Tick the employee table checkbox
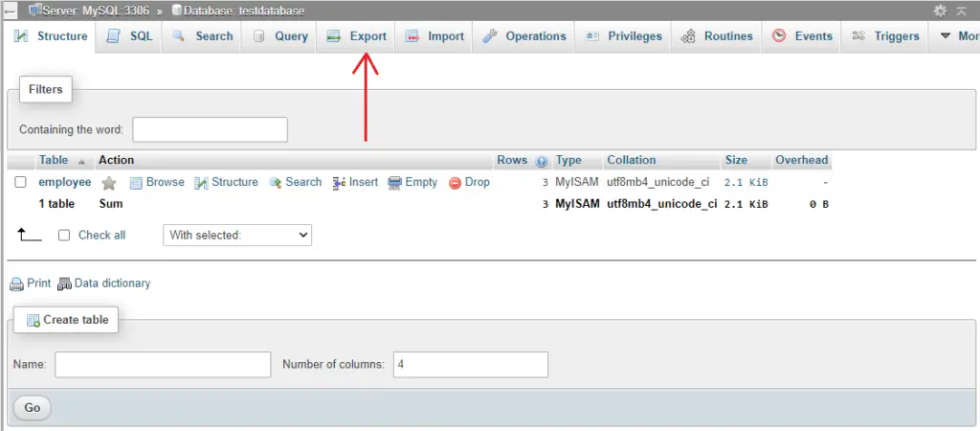Screen dimensions: 980x431 pyautogui.click(x=21, y=182)
